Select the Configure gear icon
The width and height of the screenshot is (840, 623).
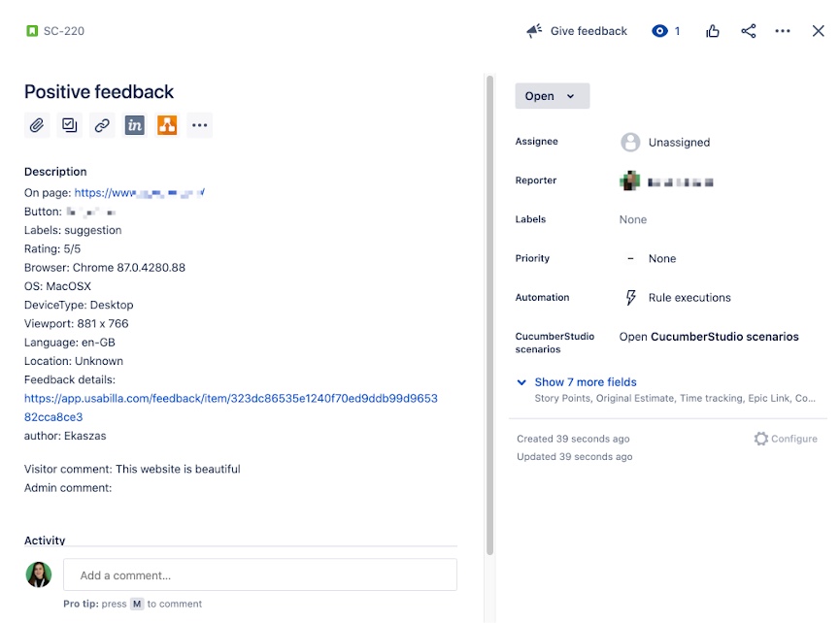pyautogui.click(x=762, y=438)
